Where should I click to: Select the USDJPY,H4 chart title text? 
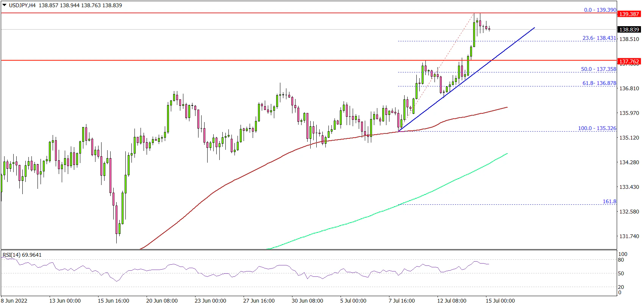(22, 5)
